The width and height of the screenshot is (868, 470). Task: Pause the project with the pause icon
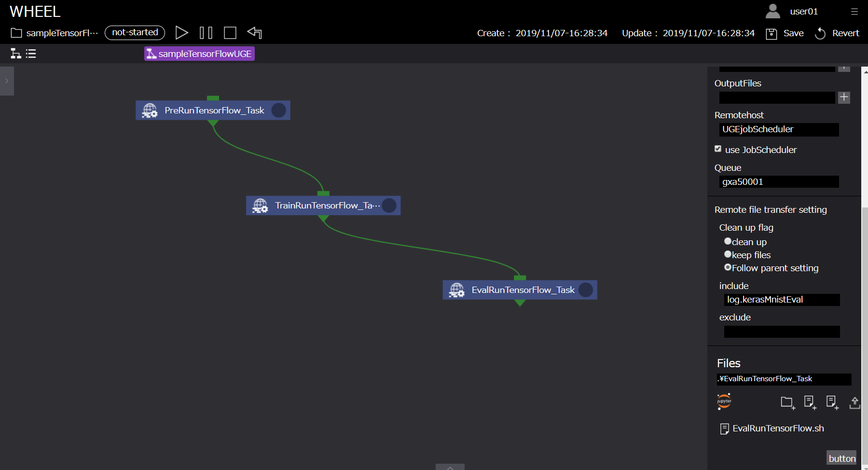(x=206, y=33)
